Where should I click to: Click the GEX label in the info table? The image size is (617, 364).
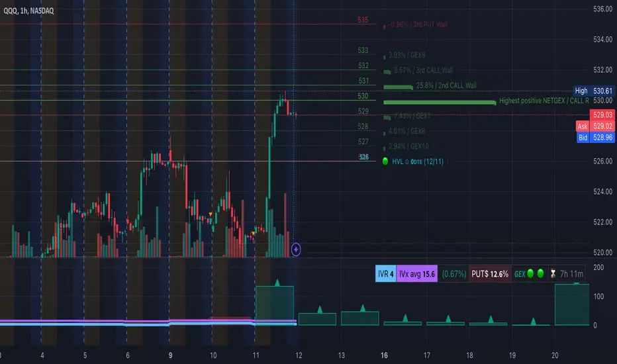coord(520,274)
